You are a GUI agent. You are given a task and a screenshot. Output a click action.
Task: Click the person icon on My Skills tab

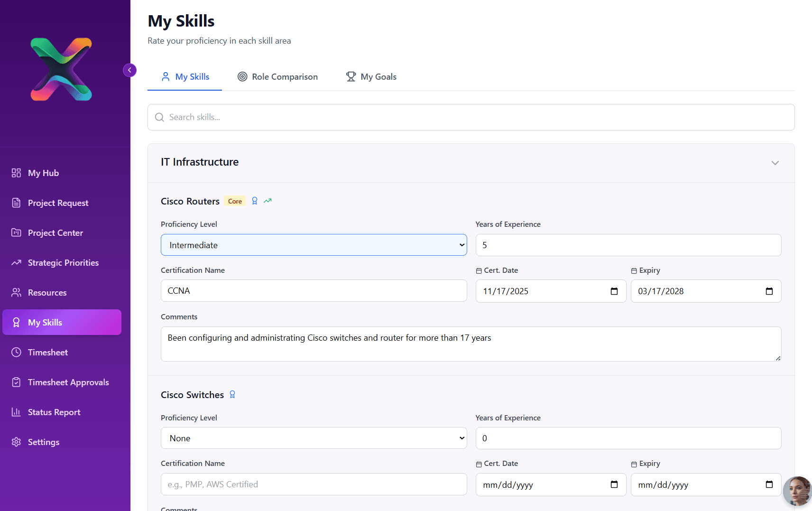tap(166, 76)
